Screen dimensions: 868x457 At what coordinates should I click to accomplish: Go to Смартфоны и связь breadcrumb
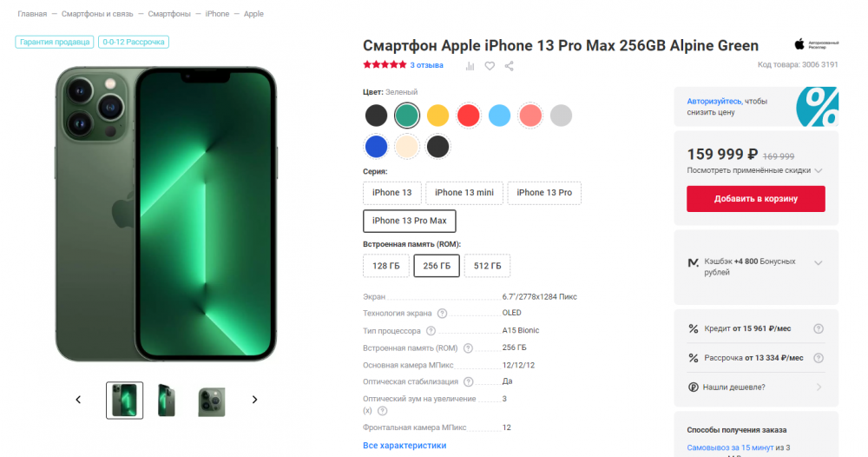(x=97, y=14)
